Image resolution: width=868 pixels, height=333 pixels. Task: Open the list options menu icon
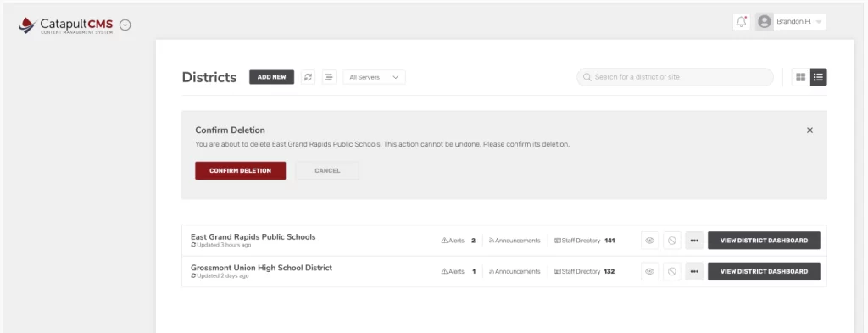pos(329,77)
